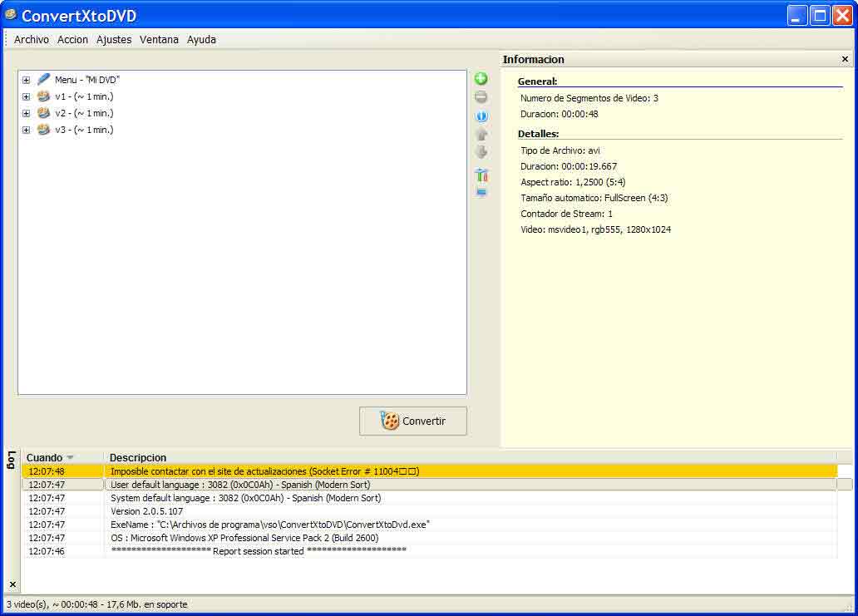Click the small blue icon below trash can
This screenshot has width=858, height=616.
point(481,192)
